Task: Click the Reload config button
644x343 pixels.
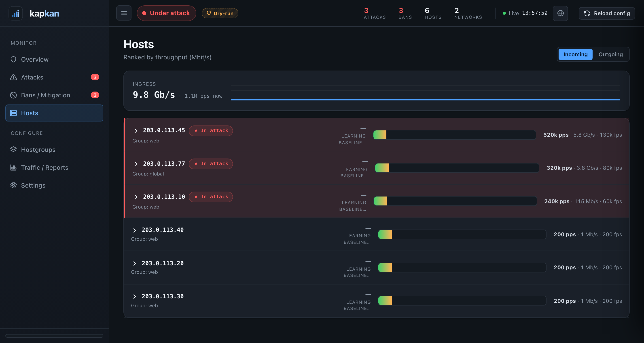Action: pyautogui.click(x=607, y=13)
